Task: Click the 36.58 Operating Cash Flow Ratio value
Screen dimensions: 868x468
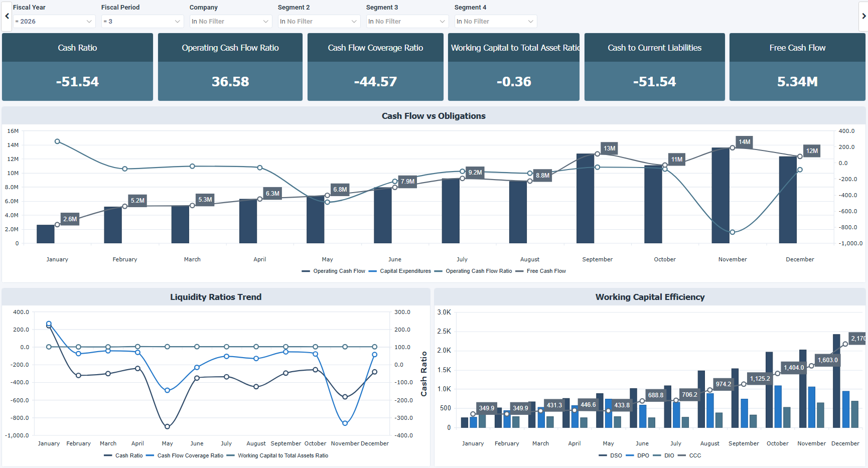Action: pyautogui.click(x=230, y=82)
